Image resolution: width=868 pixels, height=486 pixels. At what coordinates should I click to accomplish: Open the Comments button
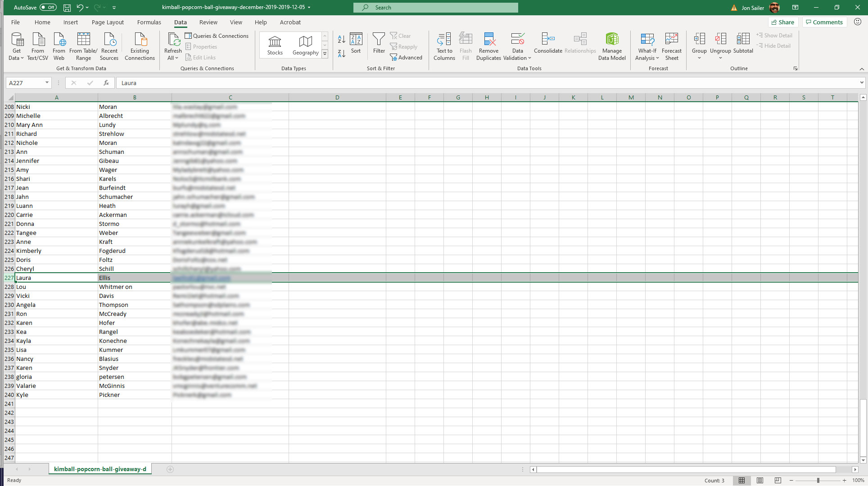pyautogui.click(x=824, y=22)
